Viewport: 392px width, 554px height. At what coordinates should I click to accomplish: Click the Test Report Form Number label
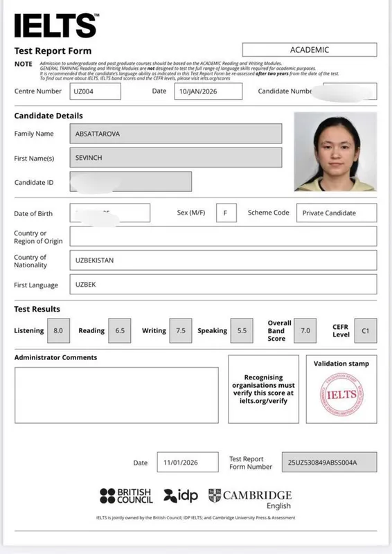(x=251, y=463)
